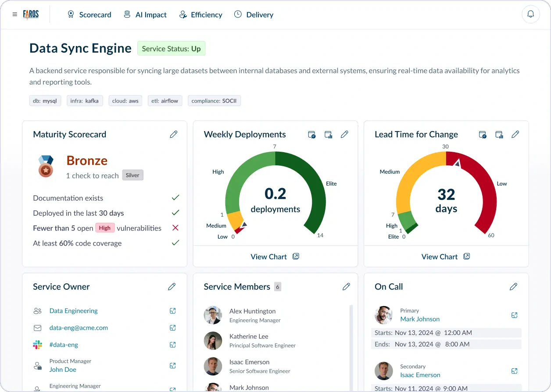Open View Chart under Lead Time for Change
Image resolution: width=551 pixels, height=392 pixels.
pos(446,257)
